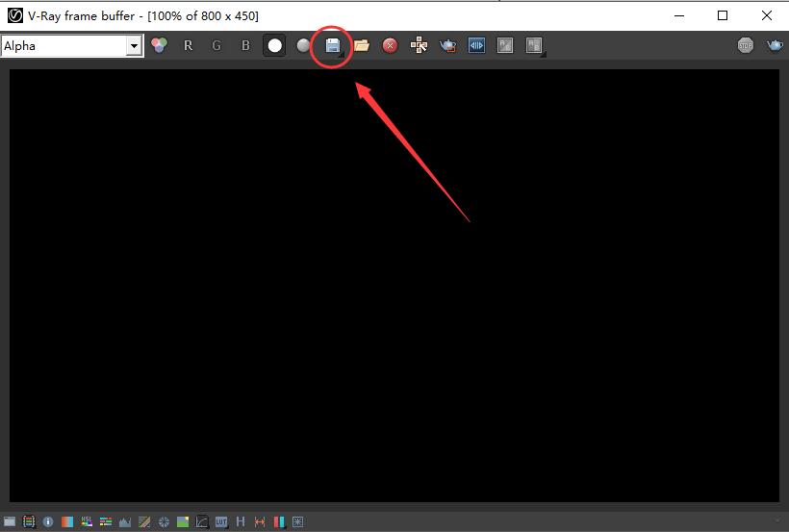The image size is (789, 532).
Task: Minimize the V-Ray frame buffer window
Action: click(679, 15)
